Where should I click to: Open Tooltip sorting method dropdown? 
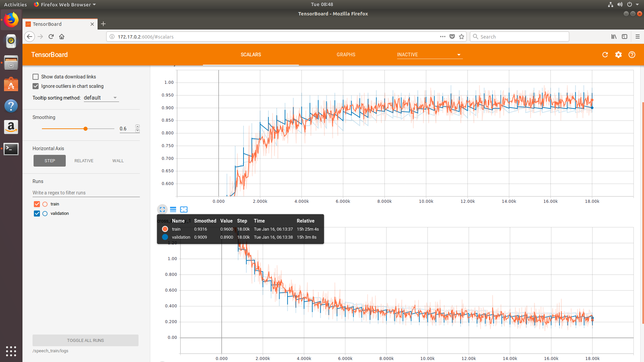(101, 98)
